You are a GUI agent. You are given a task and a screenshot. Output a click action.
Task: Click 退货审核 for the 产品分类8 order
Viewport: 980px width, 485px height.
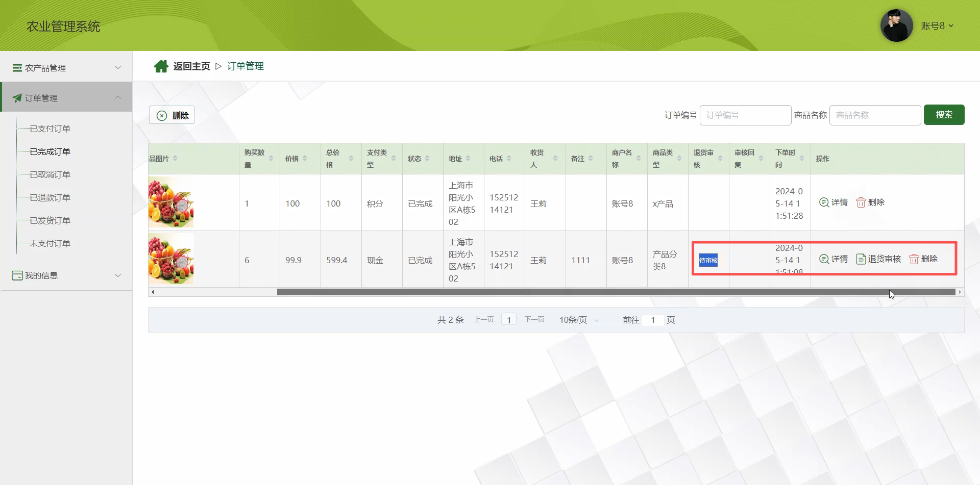878,259
